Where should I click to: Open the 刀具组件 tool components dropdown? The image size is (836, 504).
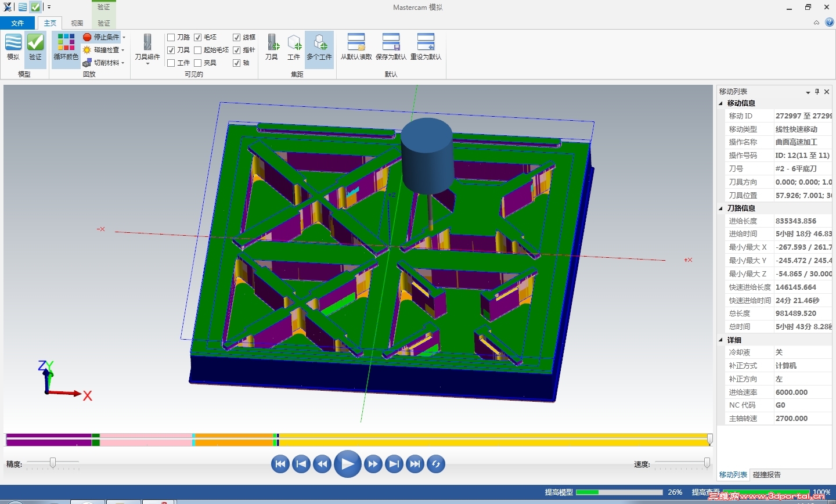coord(147,48)
